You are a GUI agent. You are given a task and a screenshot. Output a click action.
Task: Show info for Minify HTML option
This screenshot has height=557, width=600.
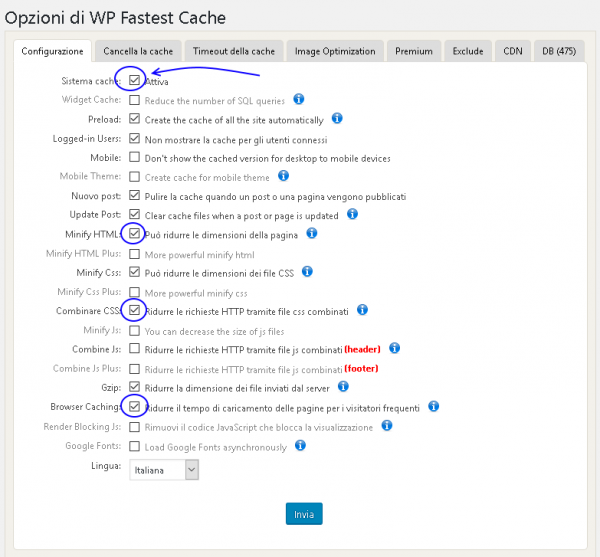[311, 233]
